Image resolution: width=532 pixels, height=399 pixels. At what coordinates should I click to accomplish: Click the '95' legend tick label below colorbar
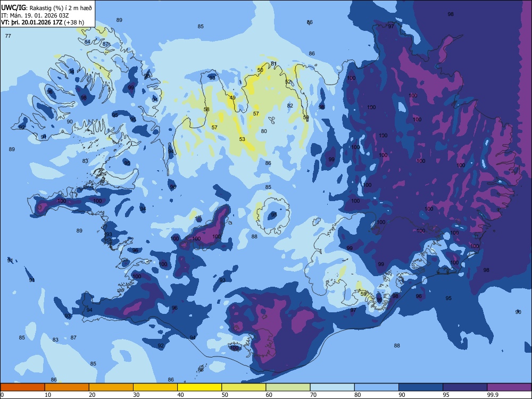click(x=446, y=395)
